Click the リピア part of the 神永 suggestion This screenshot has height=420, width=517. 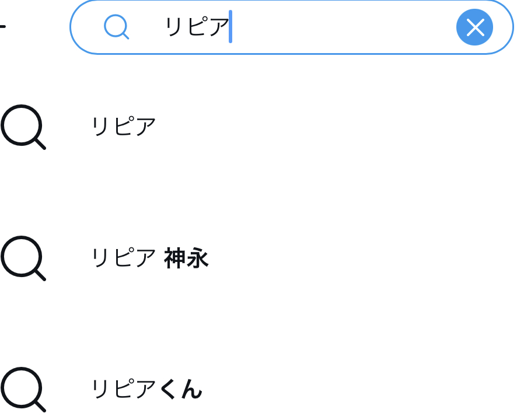click(124, 258)
